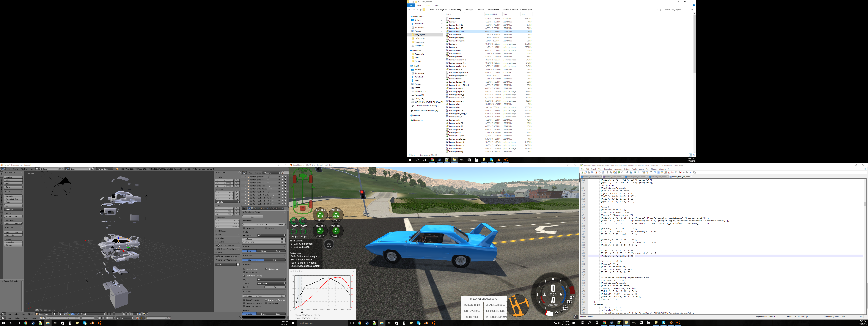Viewport: 868px width, 326px height.
Task: Open Notepad++ Encoding menu
Action: pos(608,169)
